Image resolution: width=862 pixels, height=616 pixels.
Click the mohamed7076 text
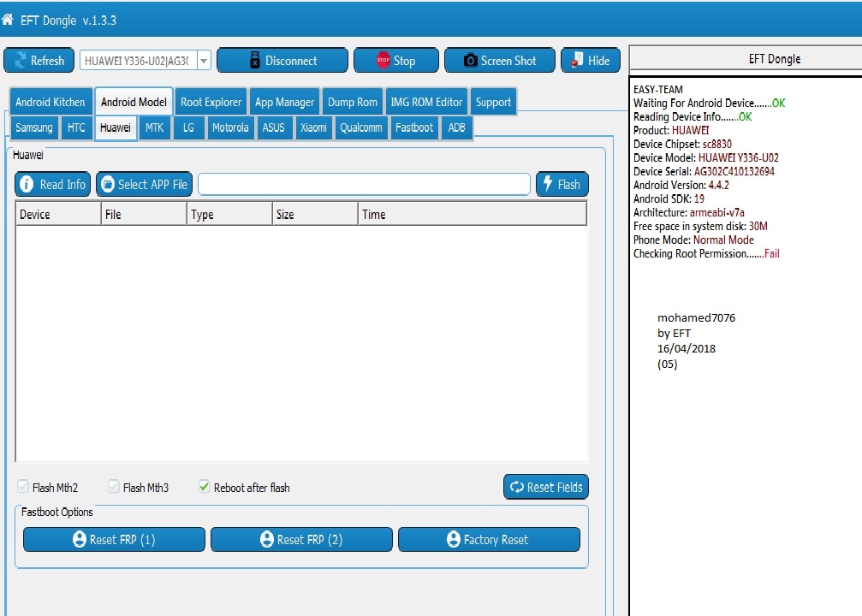click(696, 317)
